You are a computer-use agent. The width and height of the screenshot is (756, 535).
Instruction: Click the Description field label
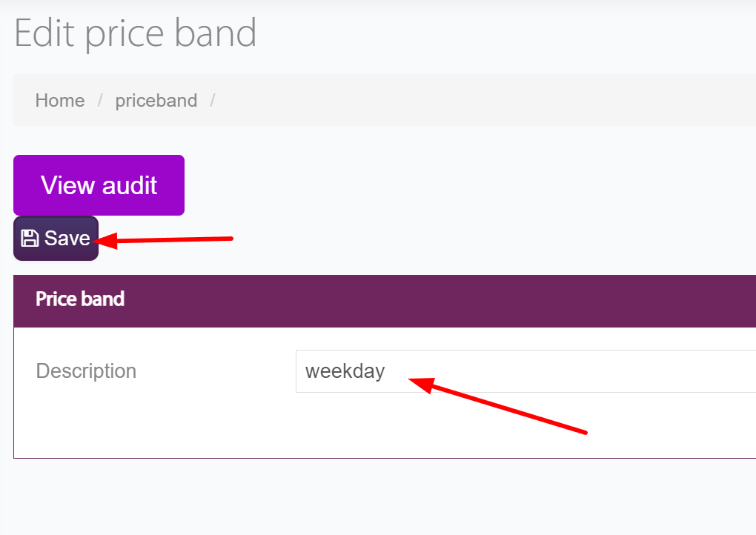point(86,371)
